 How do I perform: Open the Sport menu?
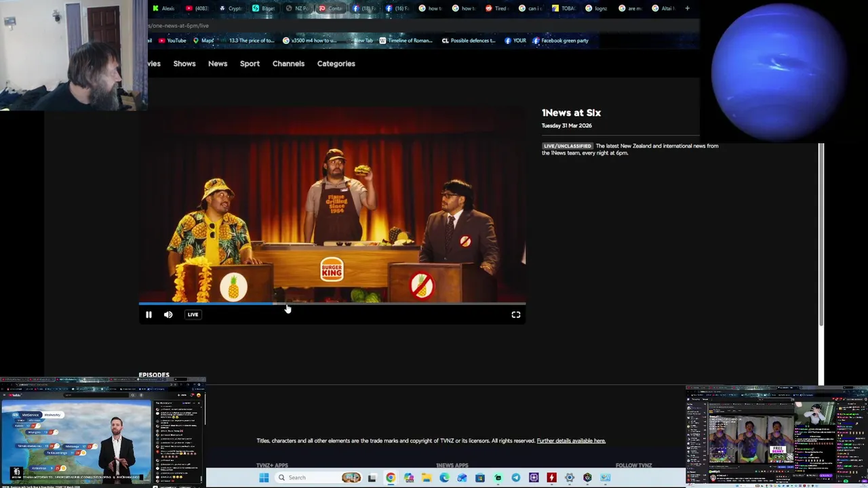(250, 64)
